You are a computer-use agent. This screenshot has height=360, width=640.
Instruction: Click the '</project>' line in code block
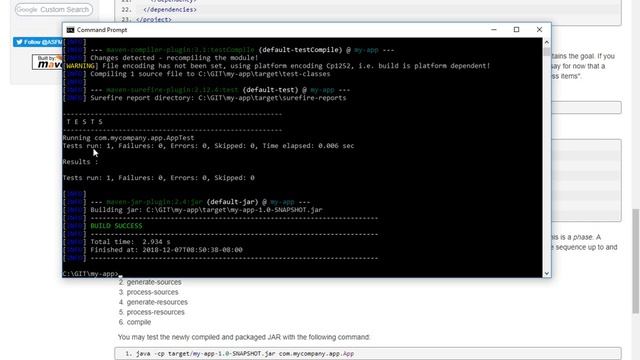[x=153, y=20]
